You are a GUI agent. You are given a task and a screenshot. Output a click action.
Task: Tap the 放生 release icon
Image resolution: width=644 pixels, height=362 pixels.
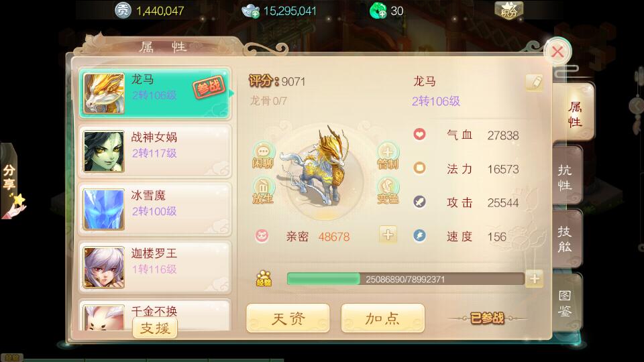pos(263,191)
